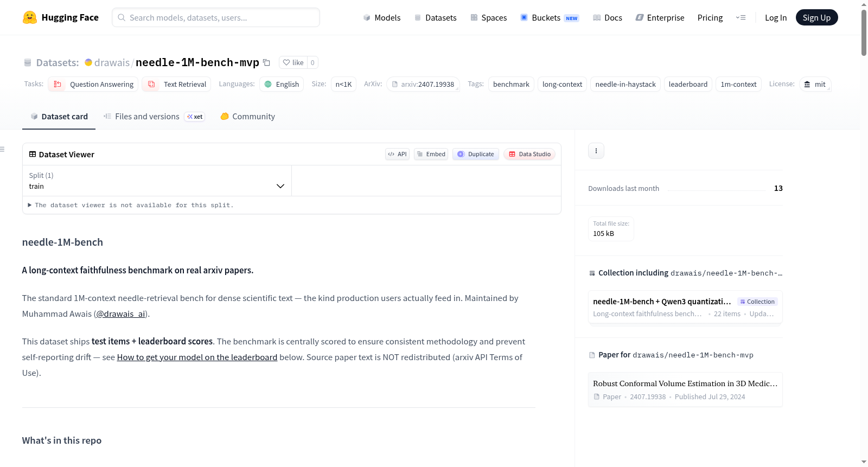This screenshot has height=467, width=868.
Task: Switch to the Dataset card tab
Action: [59, 117]
